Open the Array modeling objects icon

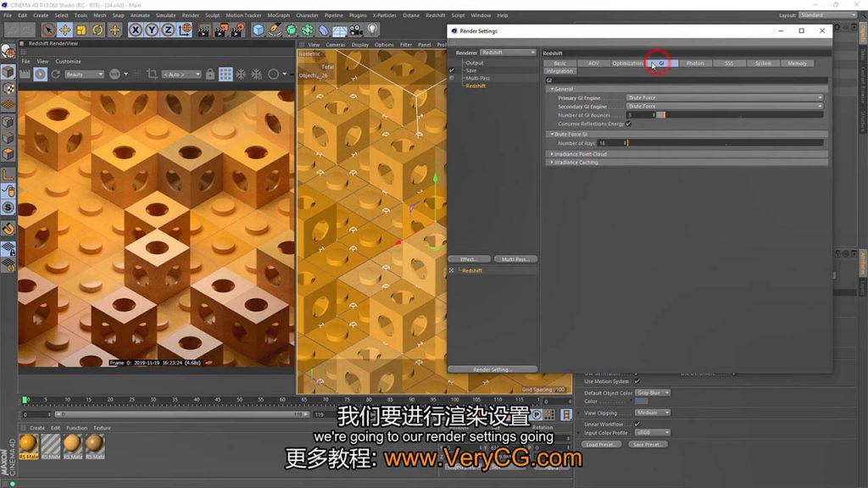click(x=307, y=30)
